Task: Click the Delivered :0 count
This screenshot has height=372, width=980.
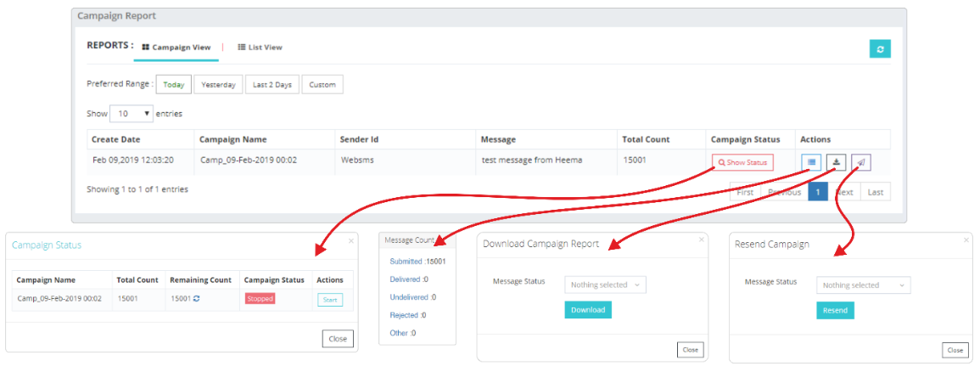Action: point(409,279)
